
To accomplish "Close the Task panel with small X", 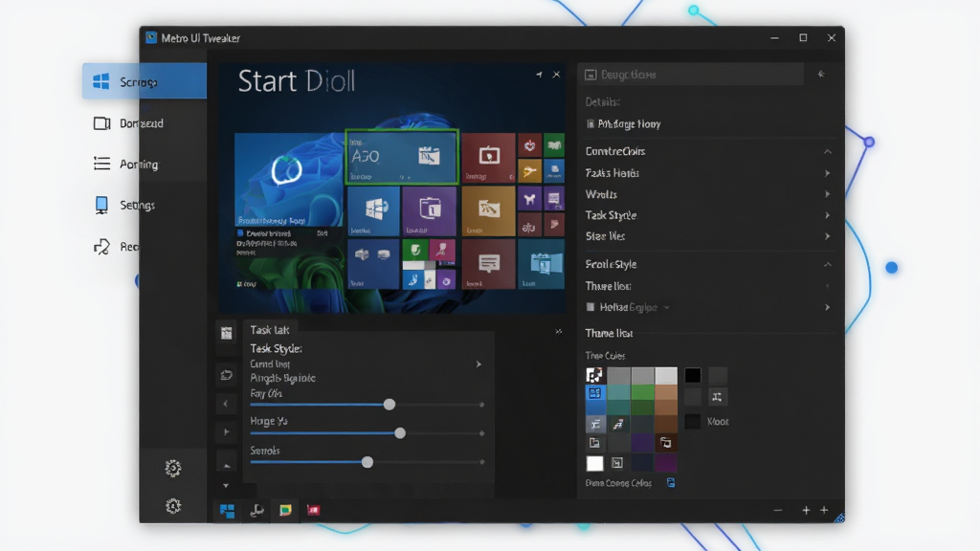I will pos(558,331).
